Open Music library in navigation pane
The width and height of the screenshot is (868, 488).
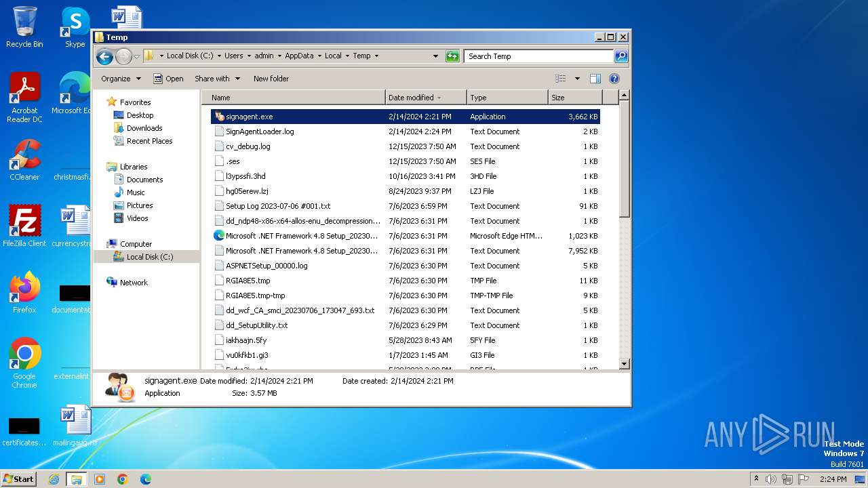pyautogui.click(x=136, y=192)
